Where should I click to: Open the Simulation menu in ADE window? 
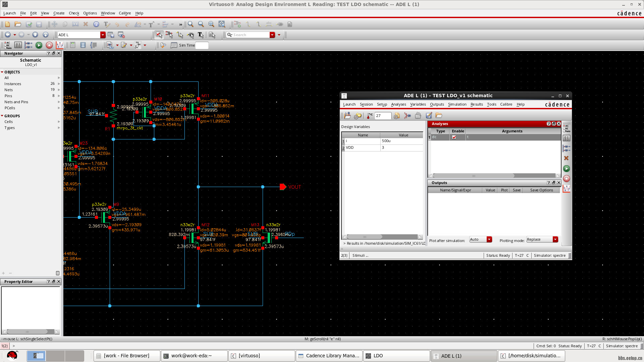(x=457, y=104)
